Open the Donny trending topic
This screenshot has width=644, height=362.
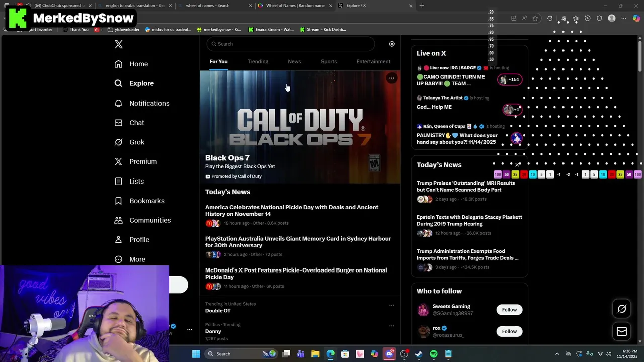(x=213, y=331)
